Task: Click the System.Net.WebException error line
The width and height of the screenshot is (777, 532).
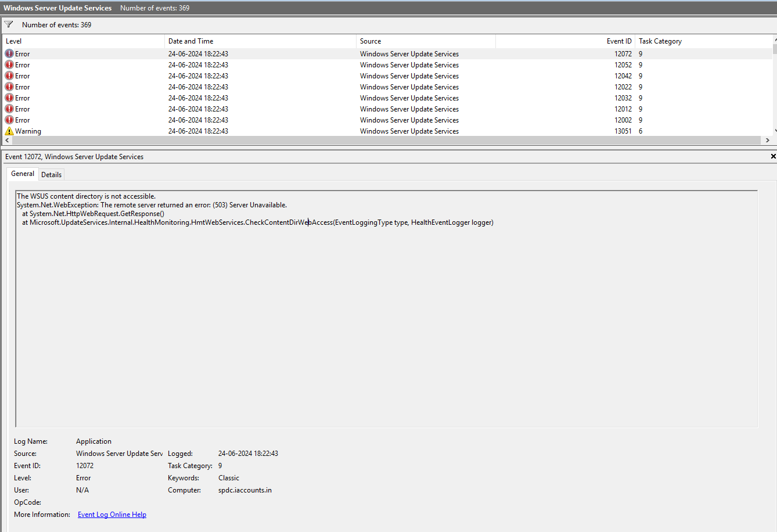Action: [152, 205]
